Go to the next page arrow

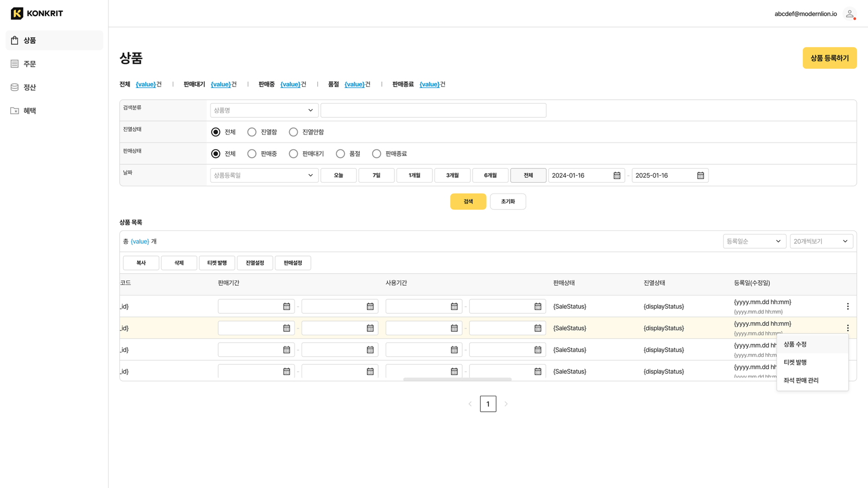pos(506,404)
